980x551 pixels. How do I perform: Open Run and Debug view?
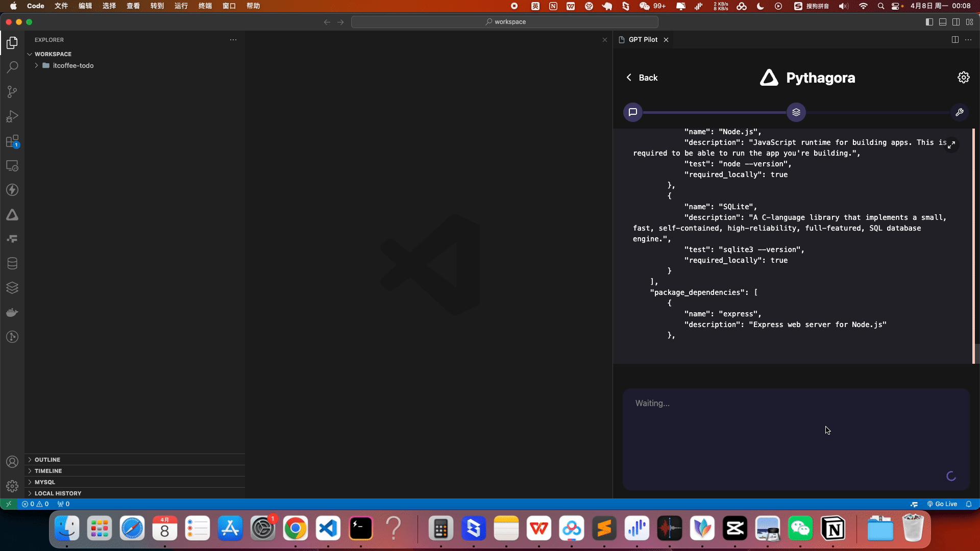12,116
